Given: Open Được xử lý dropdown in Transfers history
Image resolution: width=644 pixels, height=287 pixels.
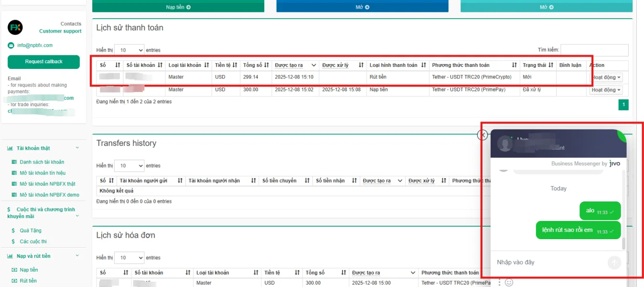Looking at the screenshot, I should click(x=444, y=181).
